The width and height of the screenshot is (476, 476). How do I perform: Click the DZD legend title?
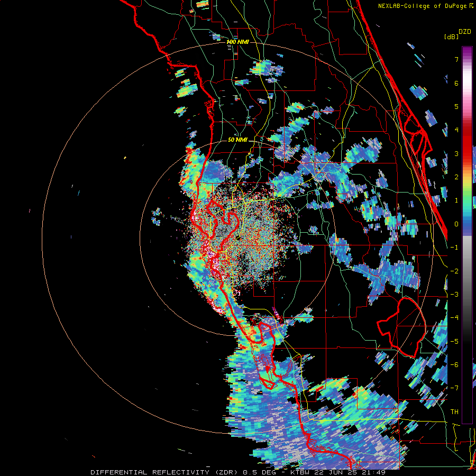[465, 32]
